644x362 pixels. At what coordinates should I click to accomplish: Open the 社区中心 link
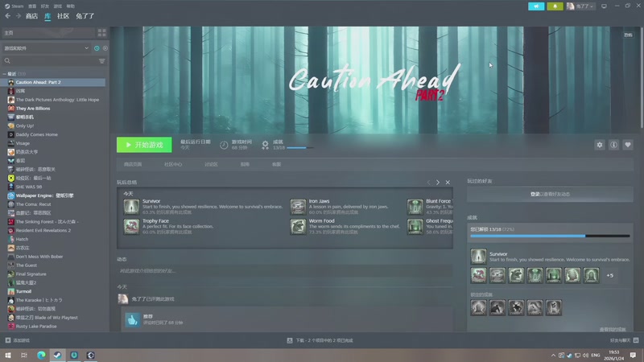click(x=173, y=164)
